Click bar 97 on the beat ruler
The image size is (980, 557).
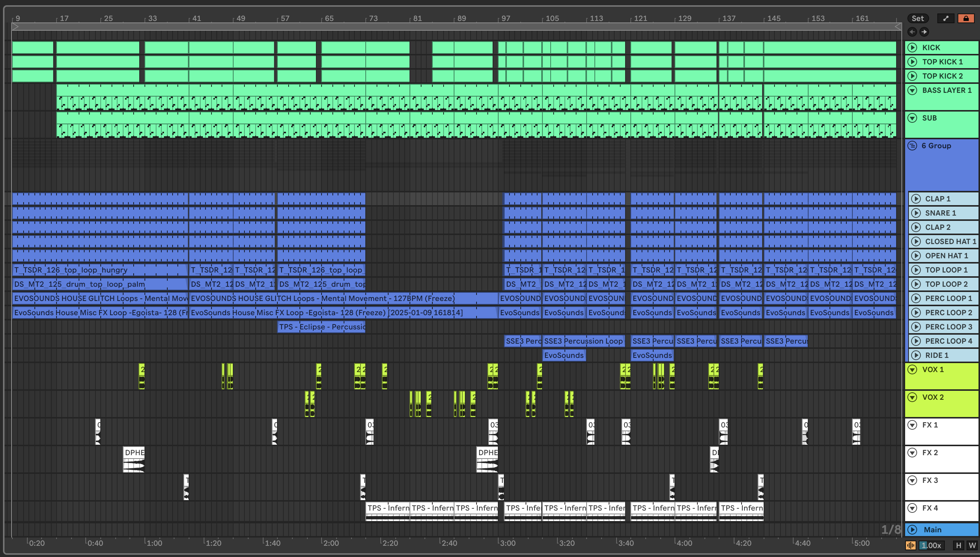click(506, 18)
